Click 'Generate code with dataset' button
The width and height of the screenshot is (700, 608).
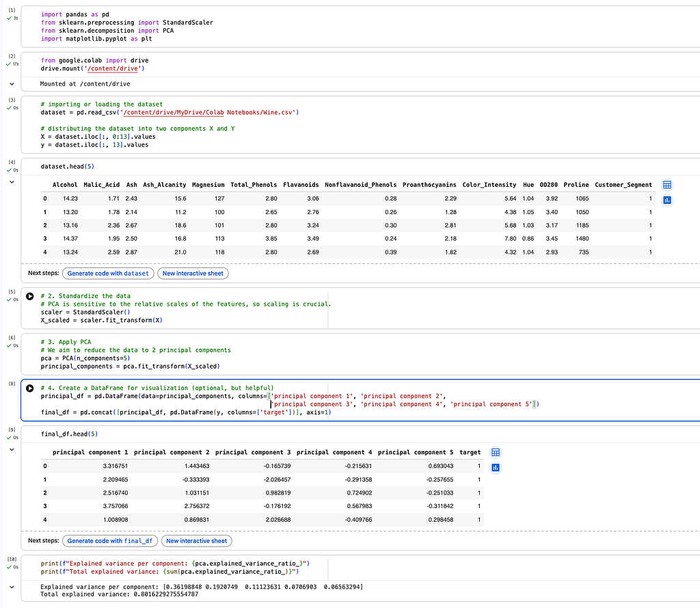[x=108, y=274]
